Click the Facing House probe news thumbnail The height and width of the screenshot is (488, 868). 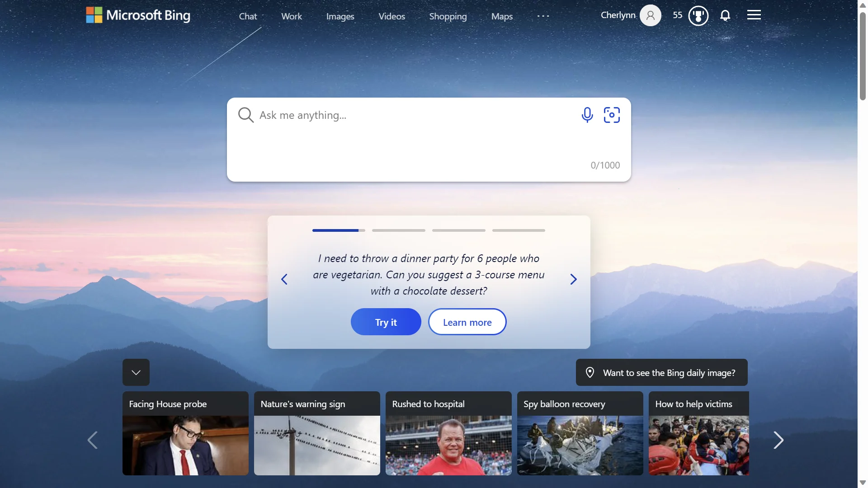click(185, 433)
